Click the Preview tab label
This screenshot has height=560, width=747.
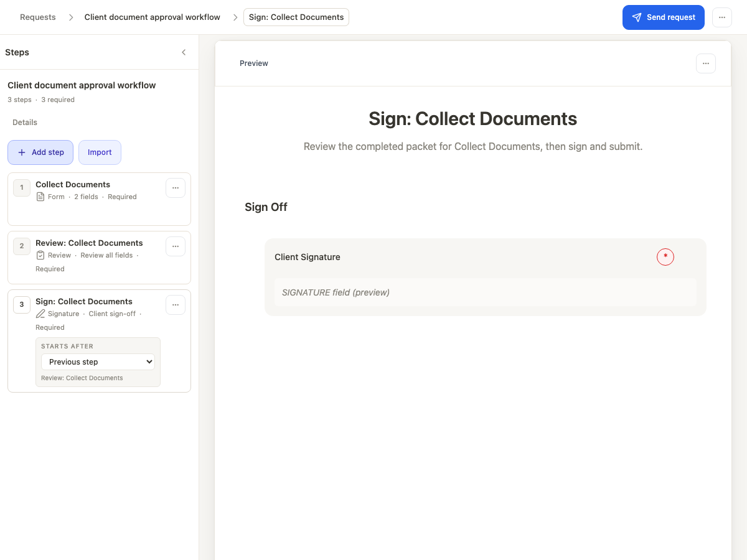(254, 63)
